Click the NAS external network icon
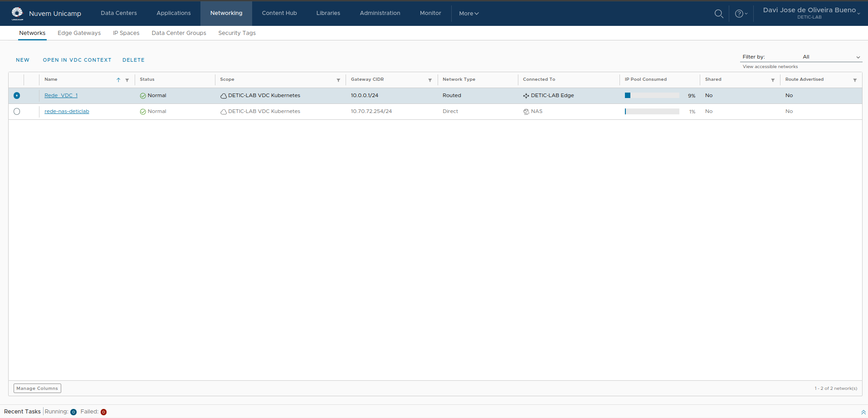 point(526,112)
